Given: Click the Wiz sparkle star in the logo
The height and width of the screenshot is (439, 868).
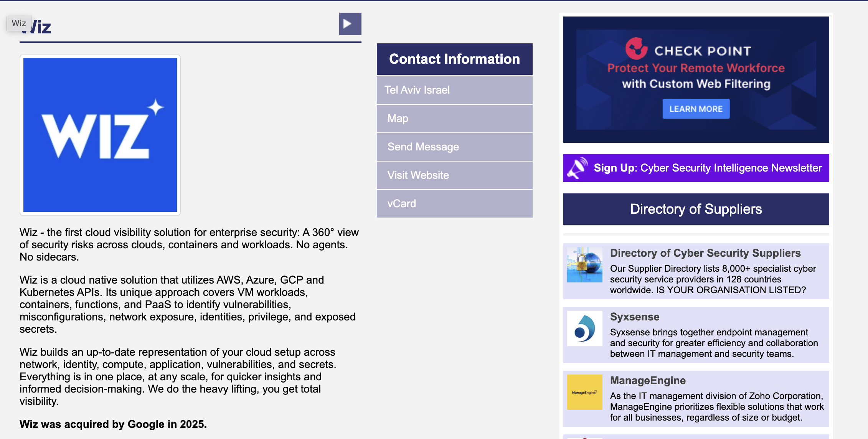Looking at the screenshot, I should click(x=155, y=106).
